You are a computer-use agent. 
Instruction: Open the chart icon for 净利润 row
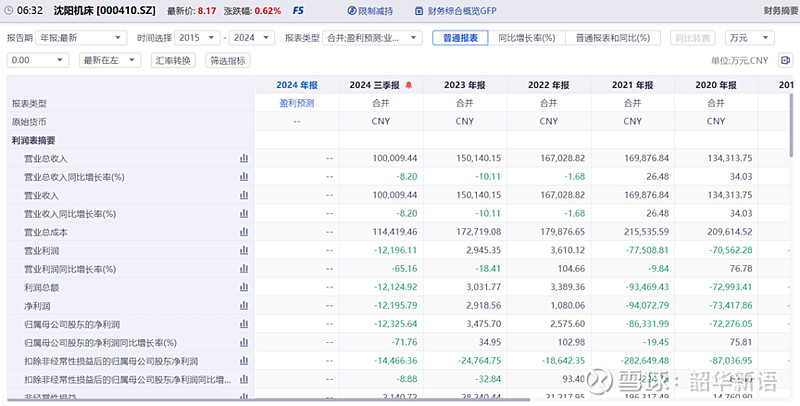(x=244, y=305)
